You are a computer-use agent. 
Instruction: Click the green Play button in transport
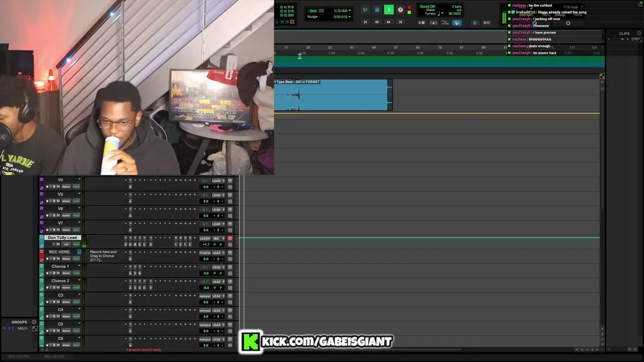[x=389, y=10]
